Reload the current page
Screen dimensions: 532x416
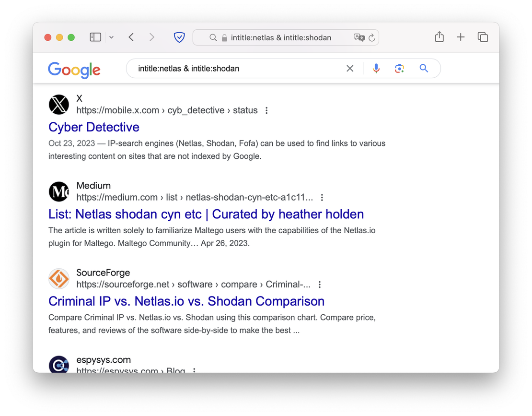pyautogui.click(x=371, y=37)
